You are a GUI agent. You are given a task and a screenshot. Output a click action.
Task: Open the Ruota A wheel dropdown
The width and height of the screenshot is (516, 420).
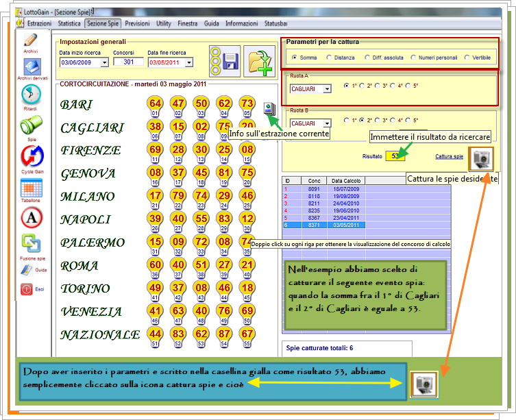[327, 89]
